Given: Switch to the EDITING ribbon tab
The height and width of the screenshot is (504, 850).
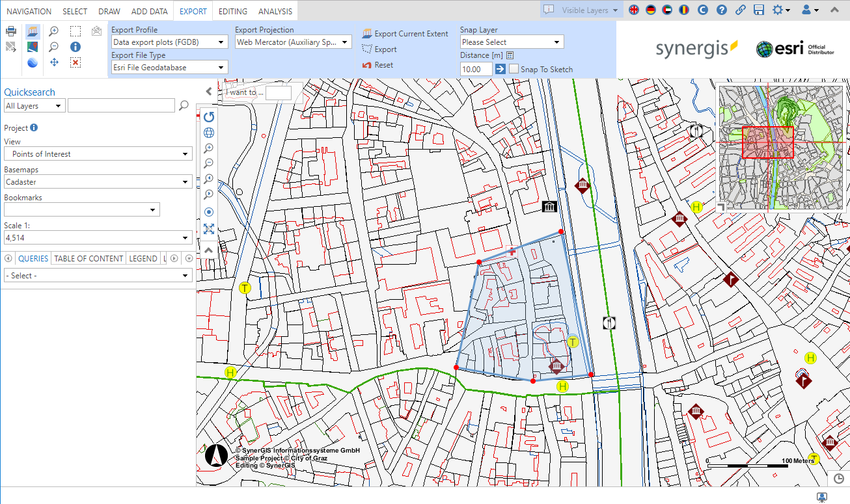Looking at the screenshot, I should coord(232,10).
